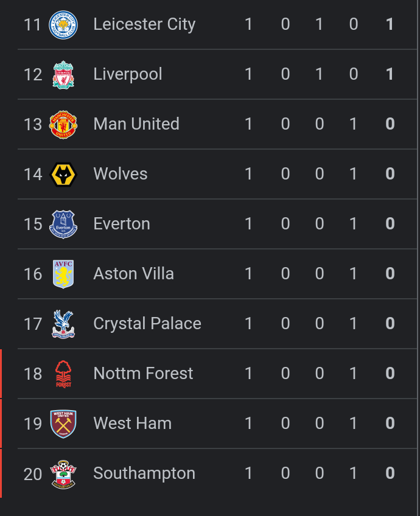This screenshot has width=420, height=516.
Task: Open the Liverpool team name link
Action: click(x=128, y=74)
